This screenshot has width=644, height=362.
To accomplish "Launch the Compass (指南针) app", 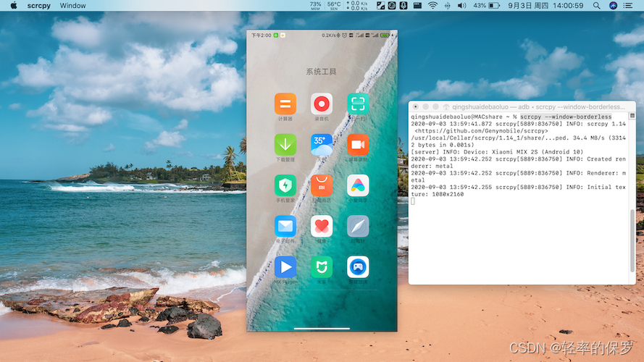I will pyautogui.click(x=358, y=226).
